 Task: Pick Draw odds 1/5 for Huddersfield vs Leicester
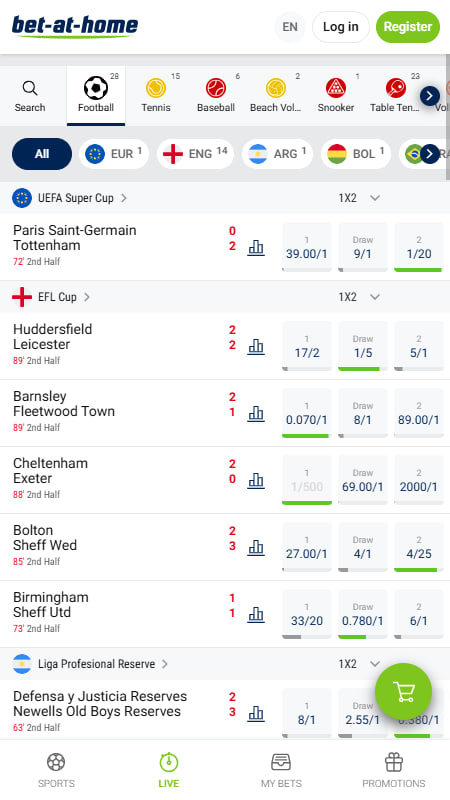(x=363, y=346)
